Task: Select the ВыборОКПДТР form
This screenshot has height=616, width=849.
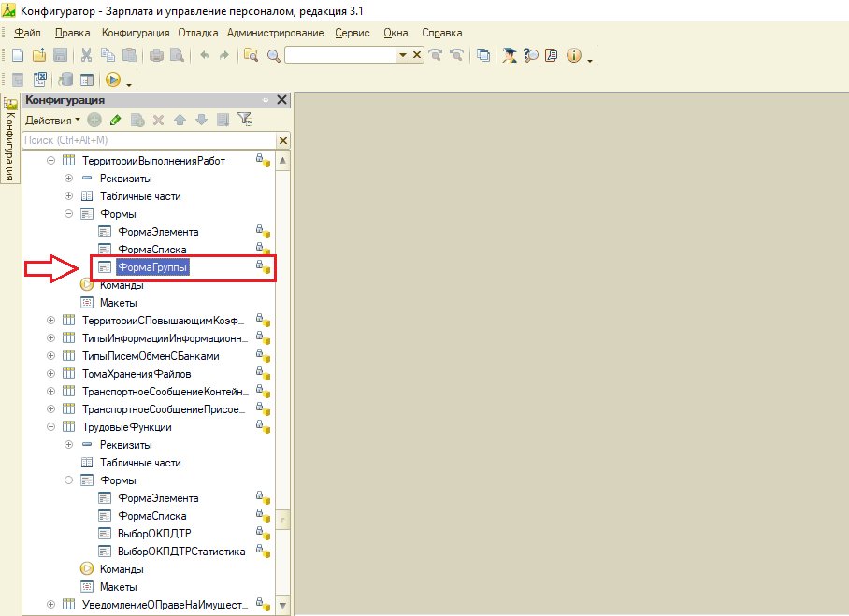Action: 154,534
